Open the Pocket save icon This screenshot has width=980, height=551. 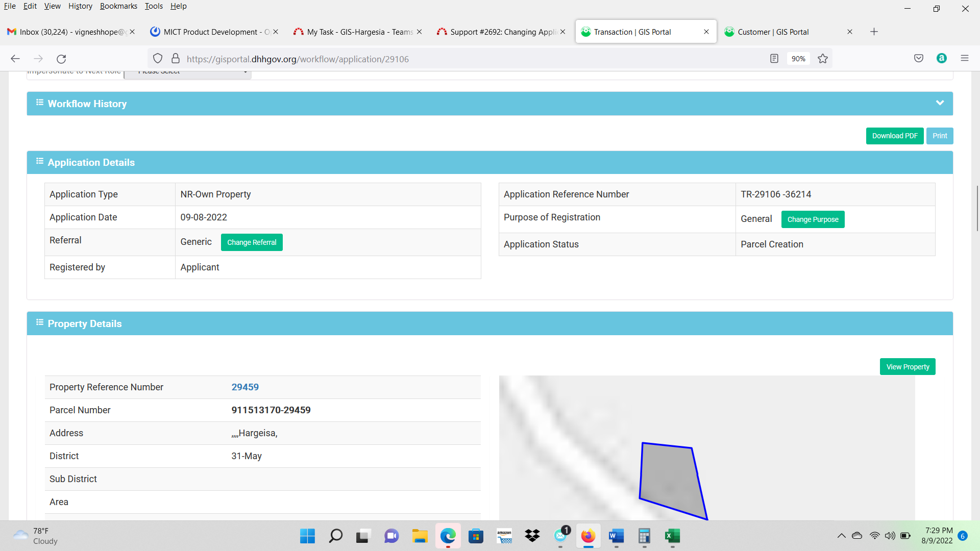[x=919, y=59]
